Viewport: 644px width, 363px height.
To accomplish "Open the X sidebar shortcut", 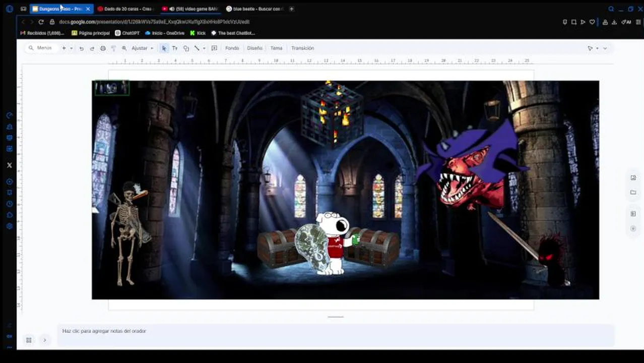I will [x=9, y=165].
